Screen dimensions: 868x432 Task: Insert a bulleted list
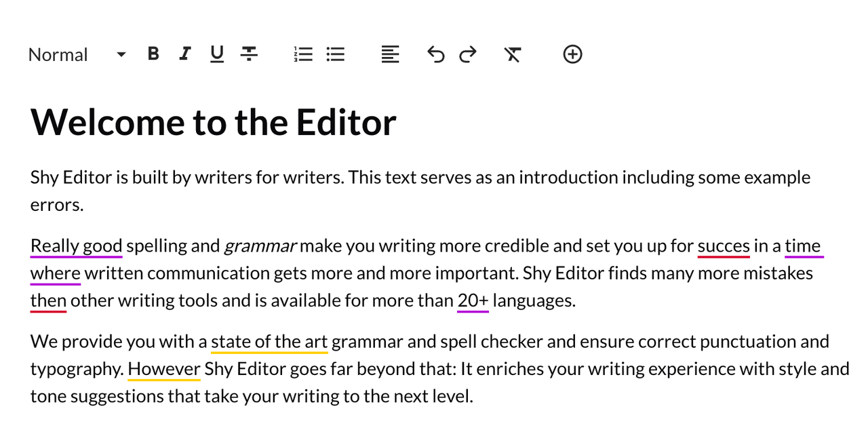pyautogui.click(x=336, y=54)
